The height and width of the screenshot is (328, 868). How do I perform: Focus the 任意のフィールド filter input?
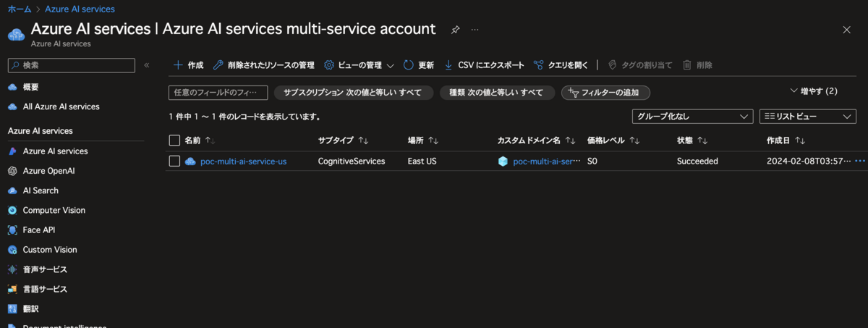(x=218, y=93)
